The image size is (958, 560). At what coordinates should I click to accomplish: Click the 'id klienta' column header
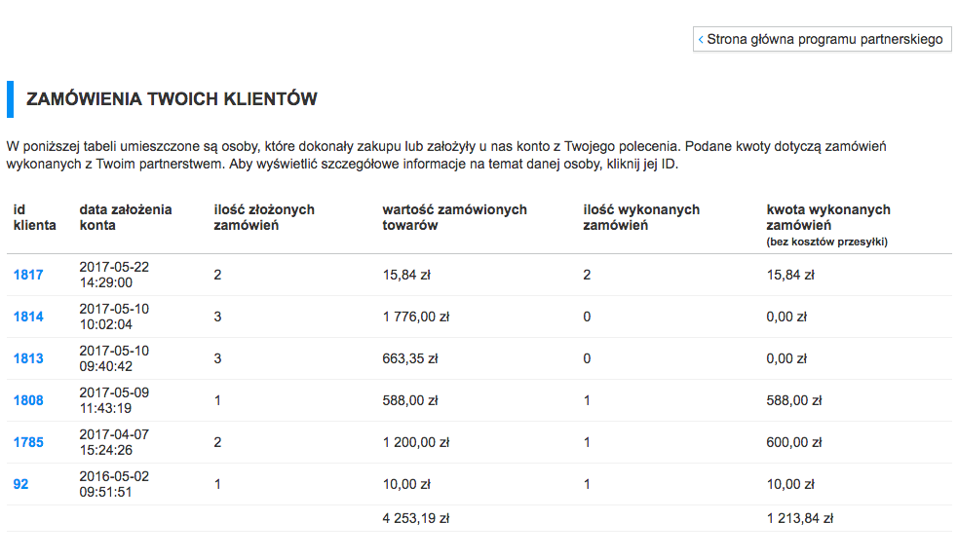coord(34,217)
